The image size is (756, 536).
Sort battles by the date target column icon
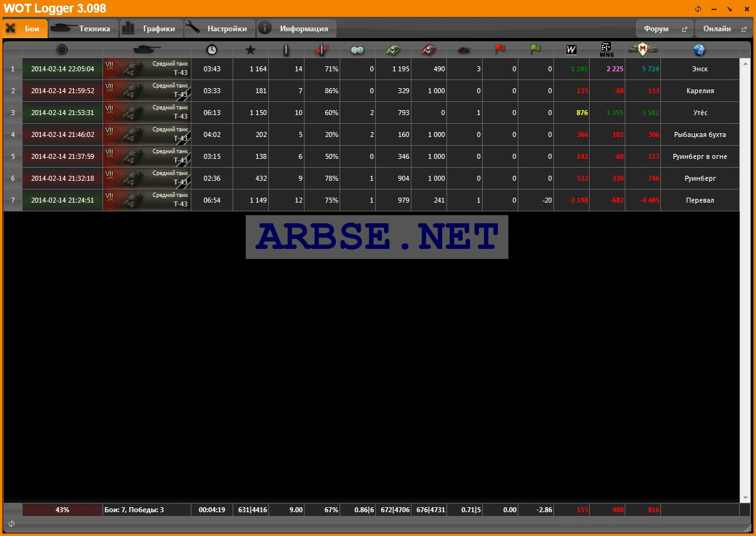click(62, 49)
